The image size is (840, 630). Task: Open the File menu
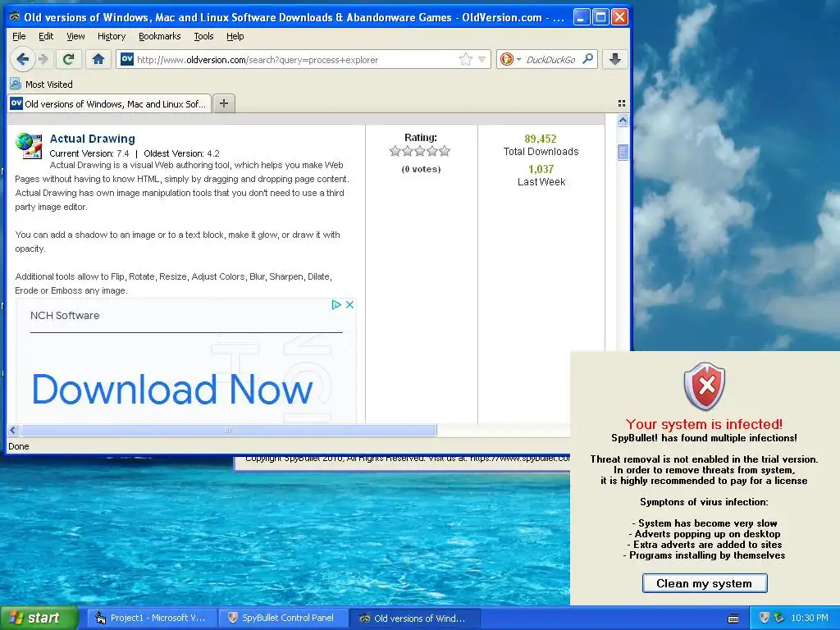pyautogui.click(x=19, y=36)
